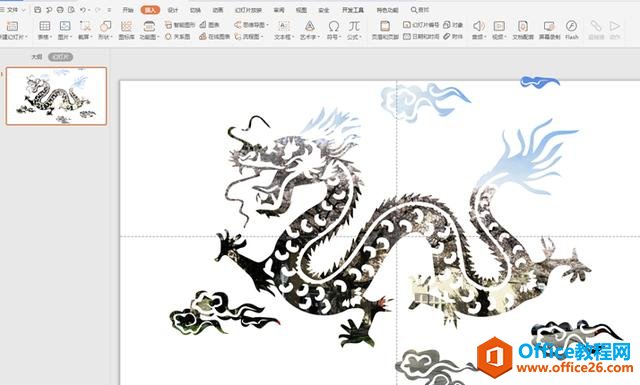The height and width of the screenshot is (385, 640).
Task: Click 流程图 (Flowchart) button
Action: (x=249, y=37)
